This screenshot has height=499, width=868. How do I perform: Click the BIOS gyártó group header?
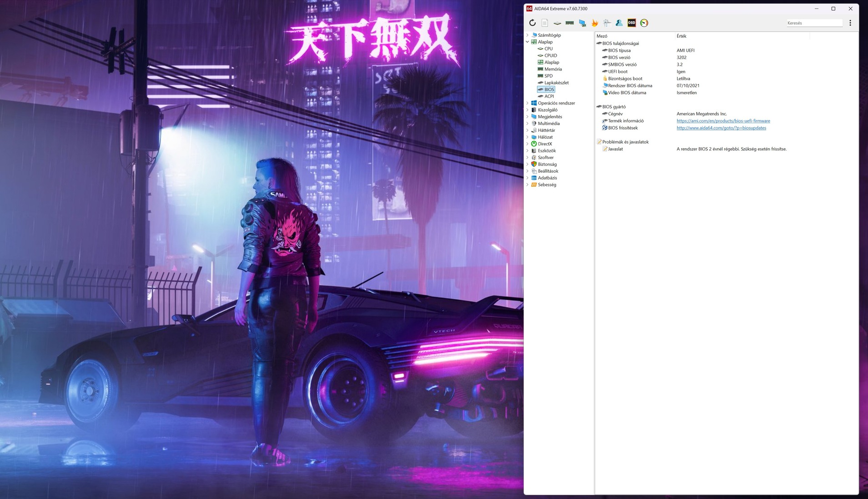(x=614, y=107)
